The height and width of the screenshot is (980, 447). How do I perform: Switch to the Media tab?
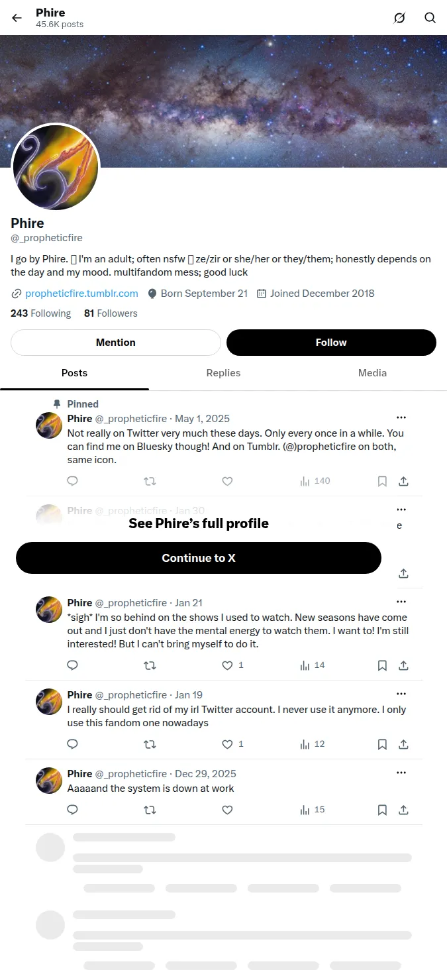(372, 373)
